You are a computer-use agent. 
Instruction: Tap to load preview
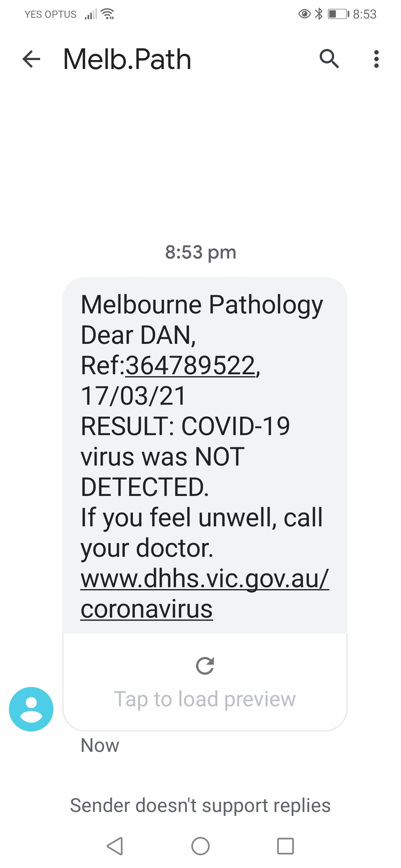pos(205,699)
